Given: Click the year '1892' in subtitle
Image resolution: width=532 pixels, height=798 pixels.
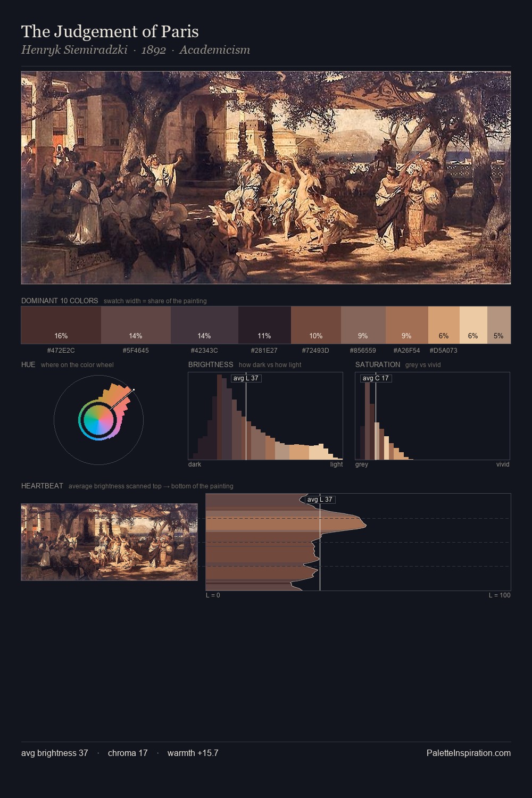Looking at the screenshot, I should tap(153, 50).
